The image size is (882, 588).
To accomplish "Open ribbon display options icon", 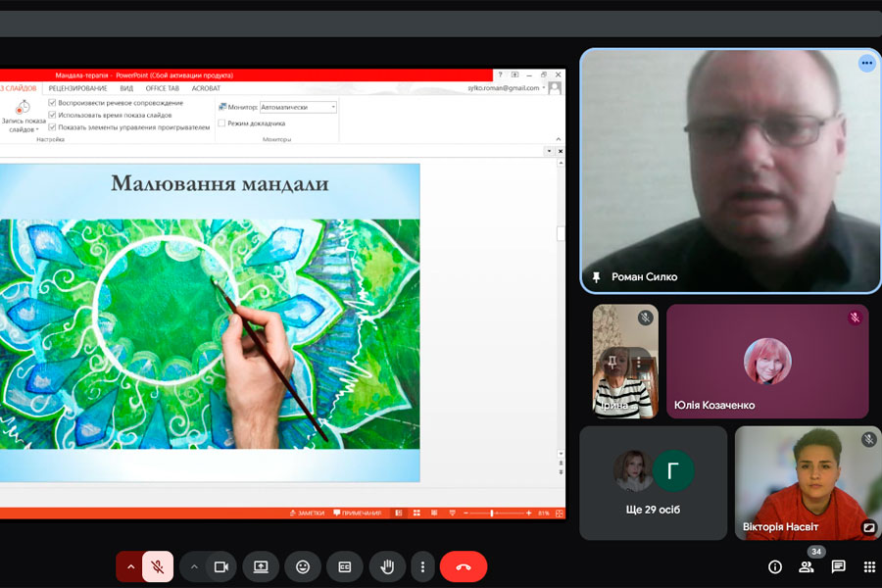I will [514, 74].
